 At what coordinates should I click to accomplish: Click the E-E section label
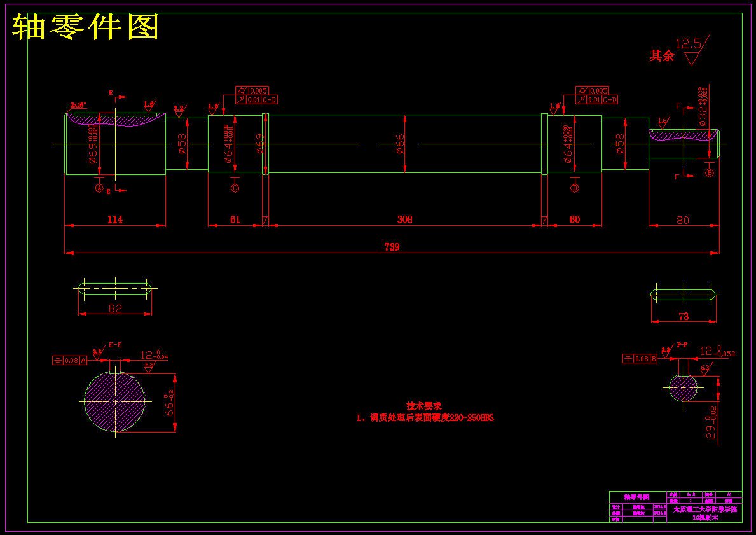point(115,345)
